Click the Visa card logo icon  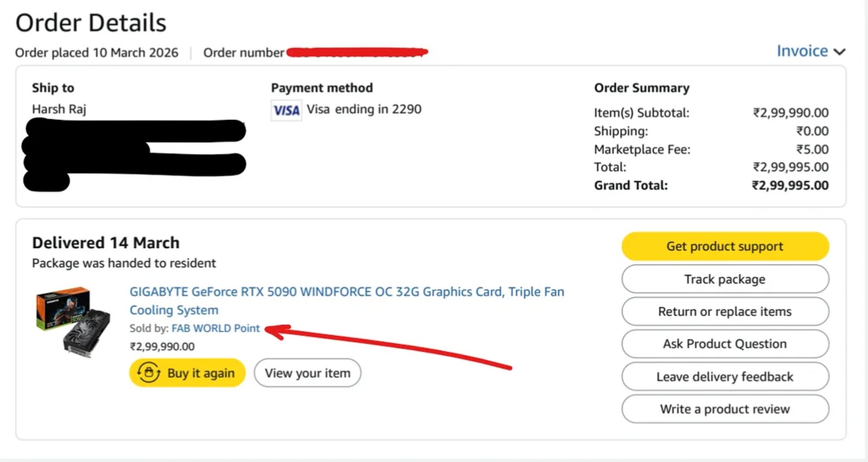coord(286,111)
